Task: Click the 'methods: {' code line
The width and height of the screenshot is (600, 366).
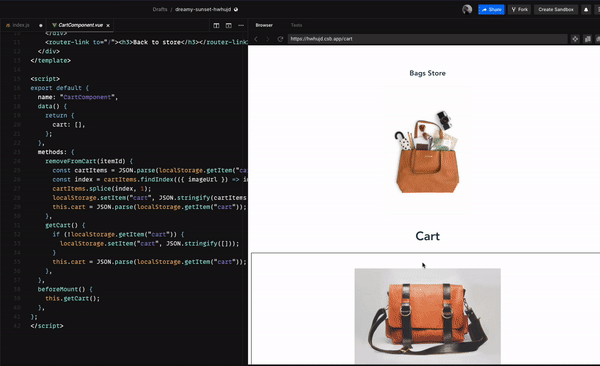Action: pyautogui.click(x=56, y=152)
